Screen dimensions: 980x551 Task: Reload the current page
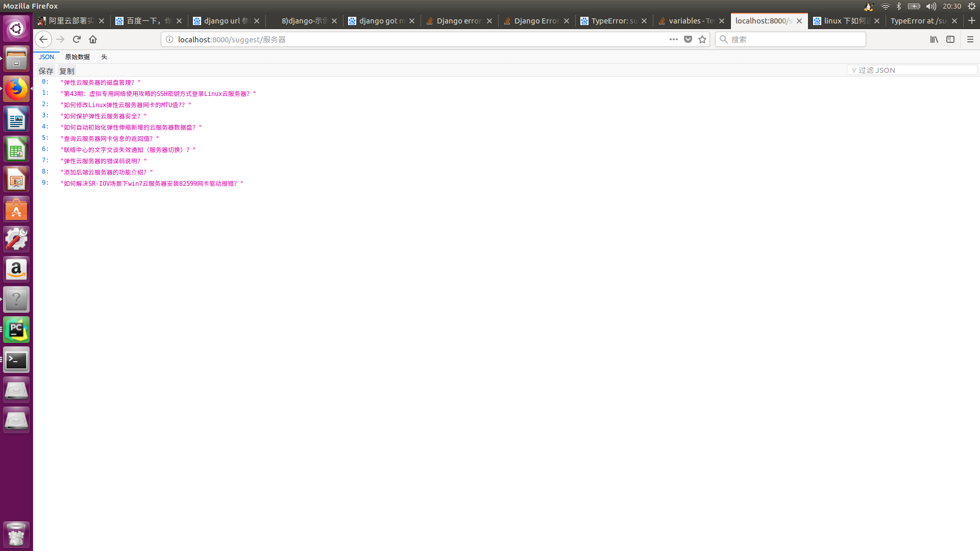coord(77,39)
